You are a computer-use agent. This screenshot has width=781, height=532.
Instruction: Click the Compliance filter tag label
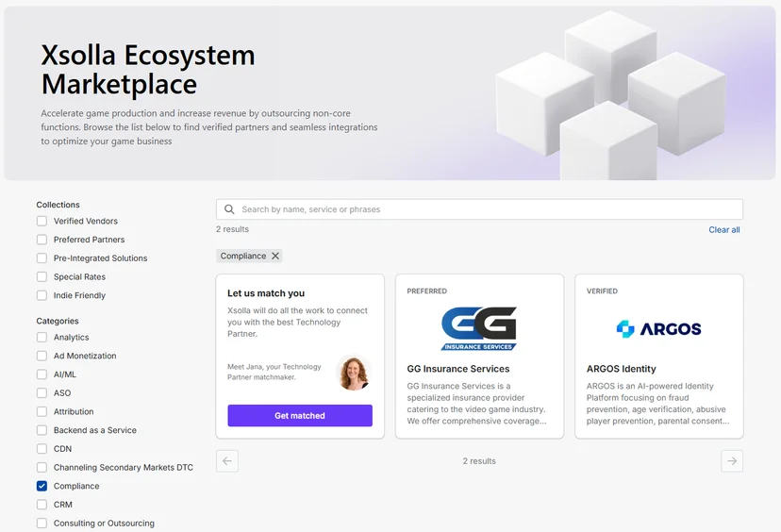(243, 256)
